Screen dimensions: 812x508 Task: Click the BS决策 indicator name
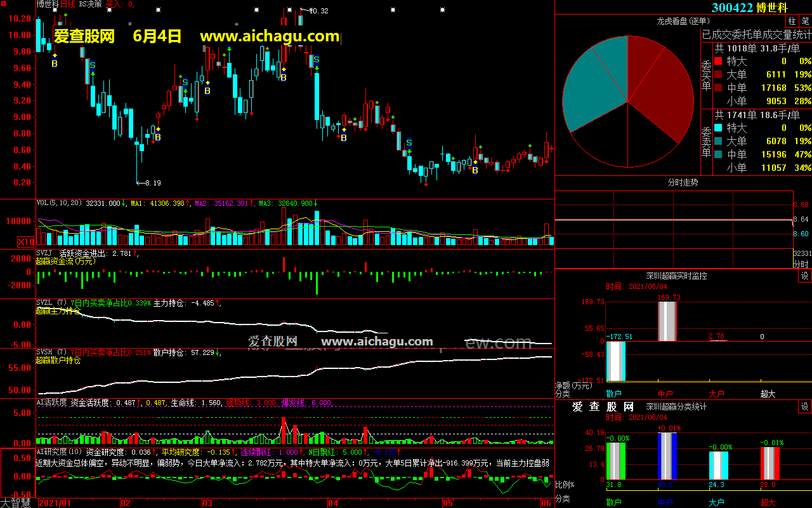tap(91, 4)
